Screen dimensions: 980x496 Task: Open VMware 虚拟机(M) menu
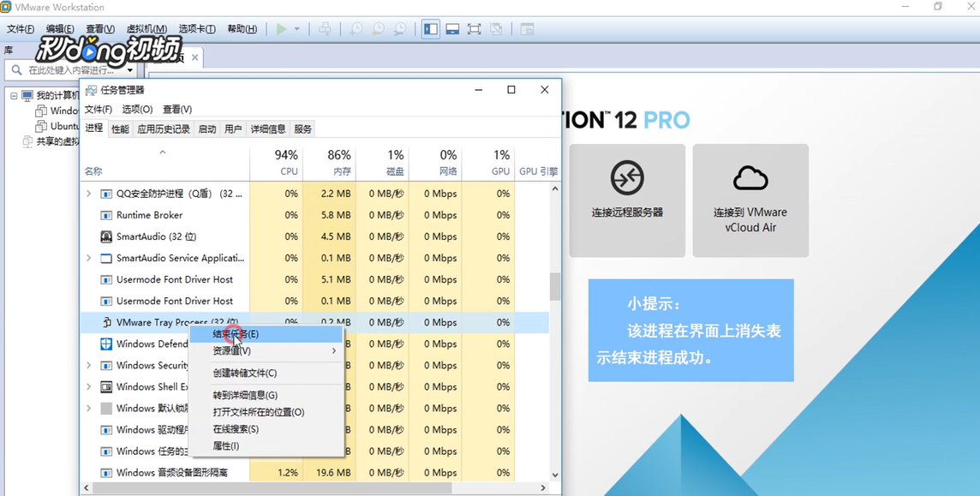[146, 29]
